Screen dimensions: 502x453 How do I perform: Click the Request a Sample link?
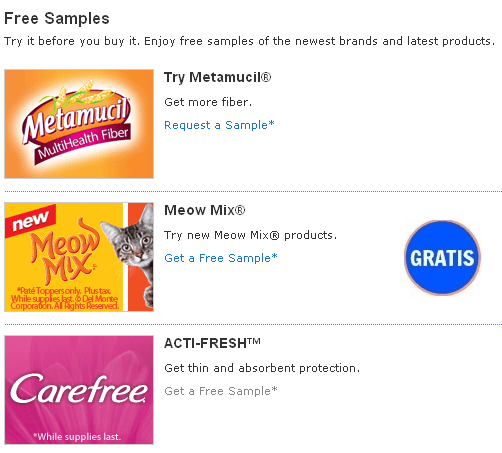pyautogui.click(x=219, y=125)
